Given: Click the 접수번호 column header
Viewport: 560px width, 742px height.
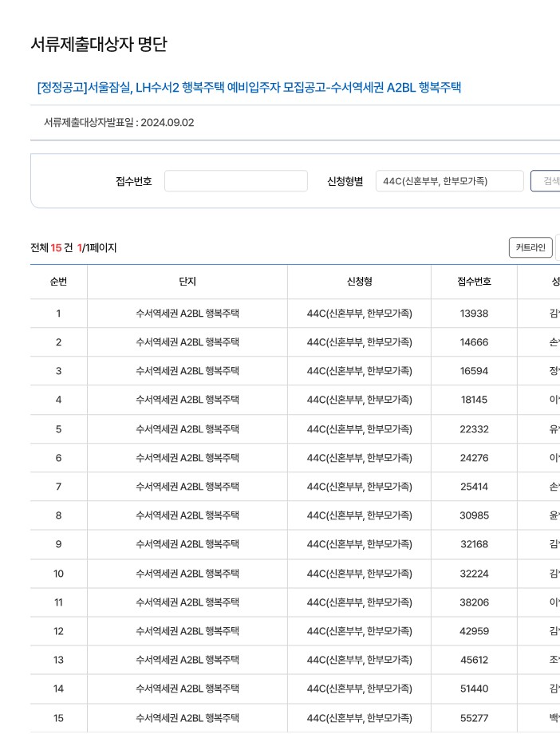Looking at the screenshot, I should coord(474,282).
